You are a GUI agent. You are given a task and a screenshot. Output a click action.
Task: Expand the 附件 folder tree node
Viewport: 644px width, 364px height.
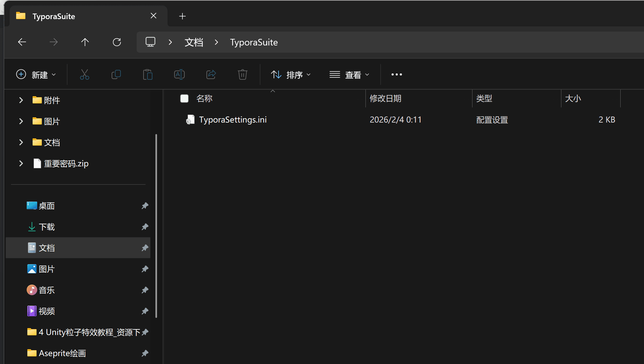(21, 100)
